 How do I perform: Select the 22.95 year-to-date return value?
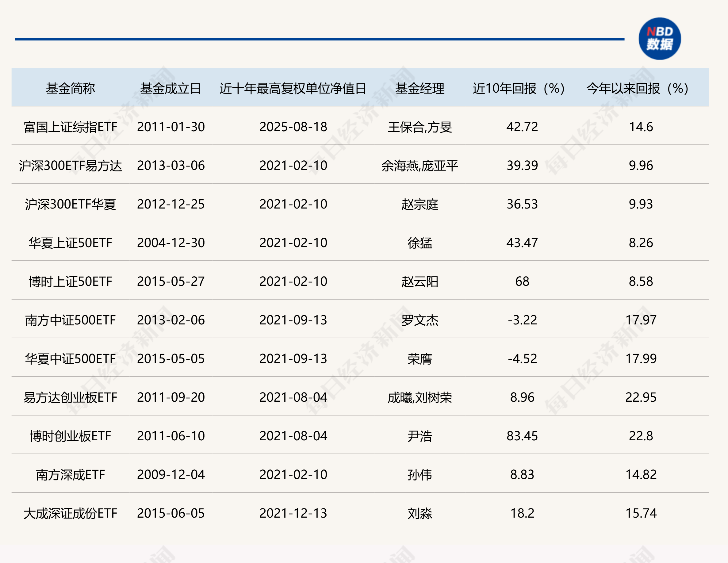click(x=641, y=397)
